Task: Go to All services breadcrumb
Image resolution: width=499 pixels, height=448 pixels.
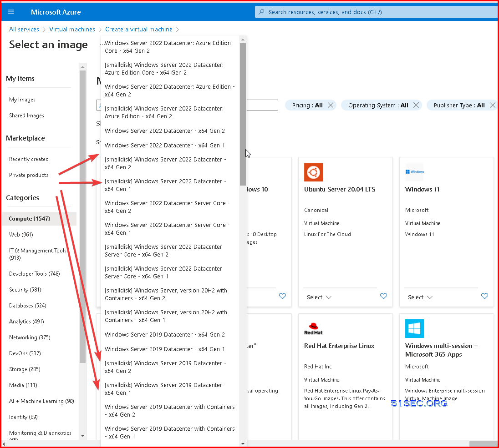Action: coord(24,29)
